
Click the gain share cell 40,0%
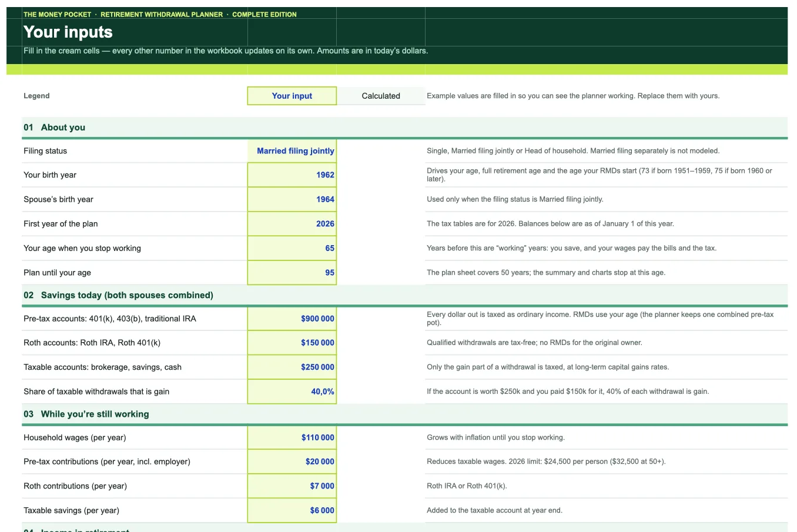click(x=292, y=392)
